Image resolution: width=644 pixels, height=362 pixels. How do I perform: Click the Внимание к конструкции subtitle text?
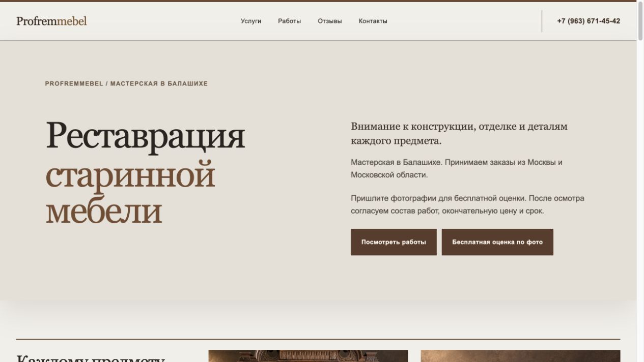[x=459, y=133]
